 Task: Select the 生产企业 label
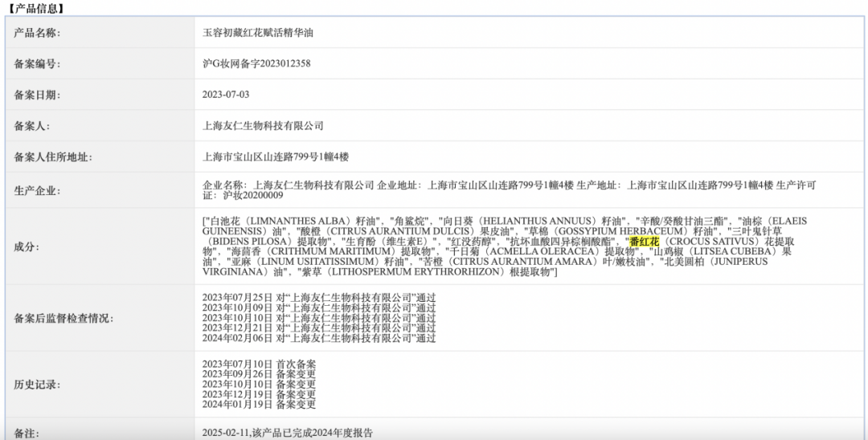(x=36, y=191)
